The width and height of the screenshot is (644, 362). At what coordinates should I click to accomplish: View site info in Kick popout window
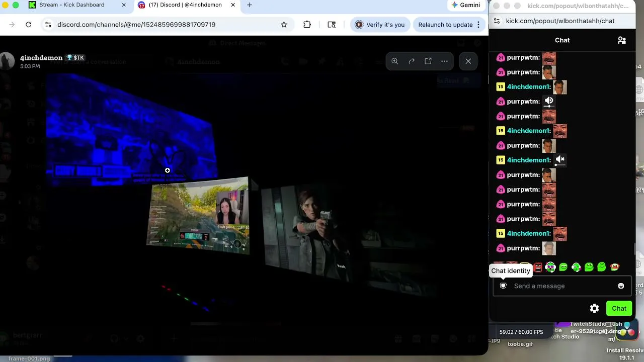click(497, 21)
